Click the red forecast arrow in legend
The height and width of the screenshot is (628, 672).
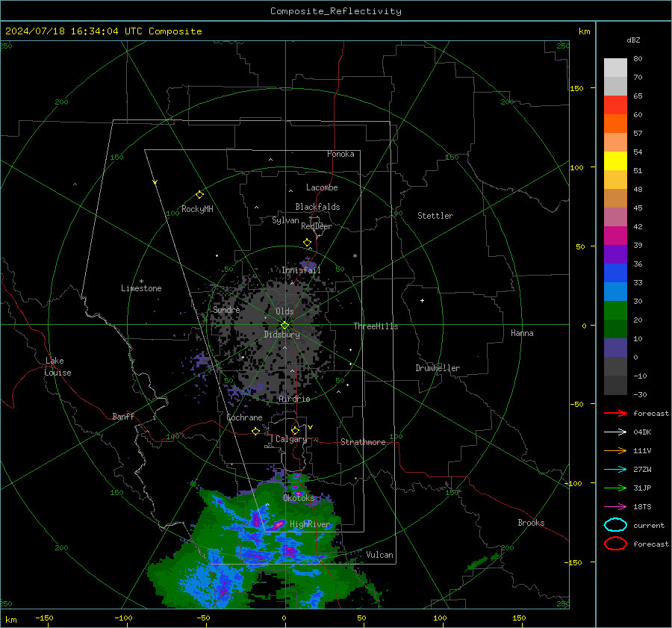point(615,413)
